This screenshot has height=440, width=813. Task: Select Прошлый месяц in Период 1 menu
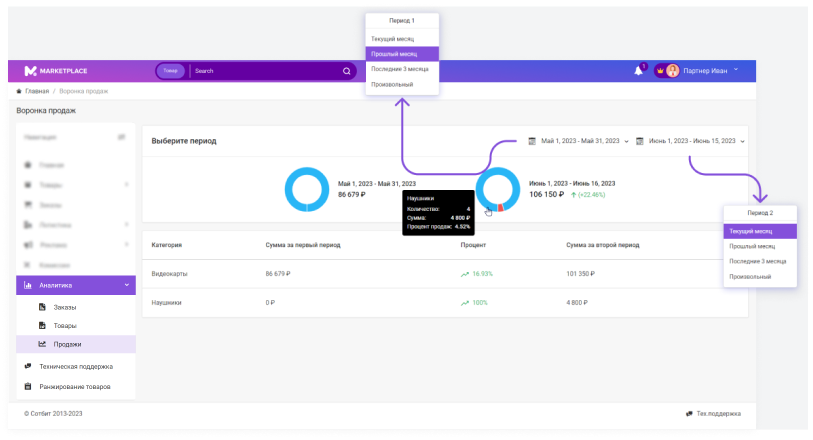402,54
